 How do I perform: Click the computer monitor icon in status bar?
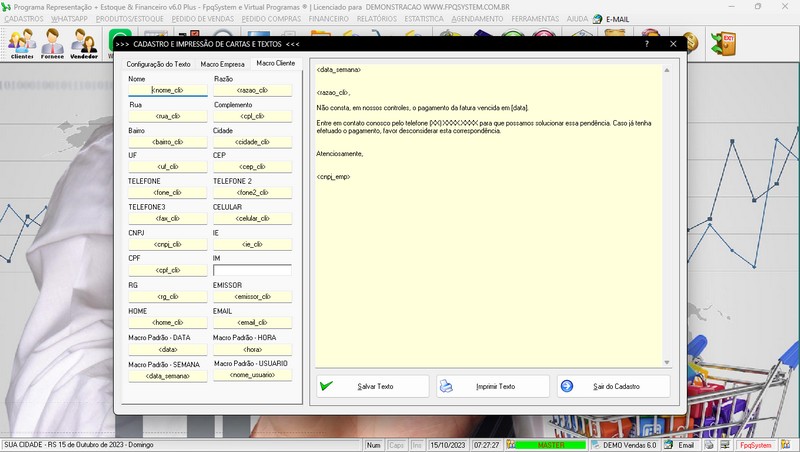[724, 445]
